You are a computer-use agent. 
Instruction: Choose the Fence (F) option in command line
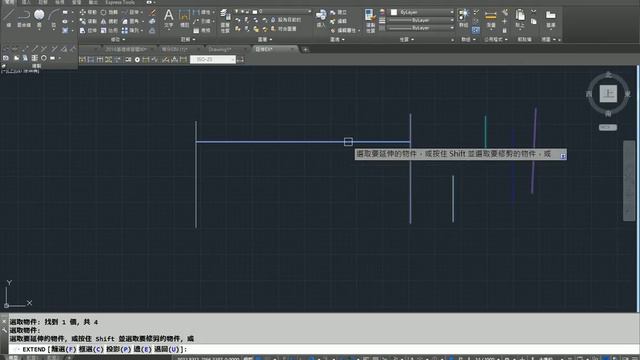pyautogui.click(x=64, y=349)
